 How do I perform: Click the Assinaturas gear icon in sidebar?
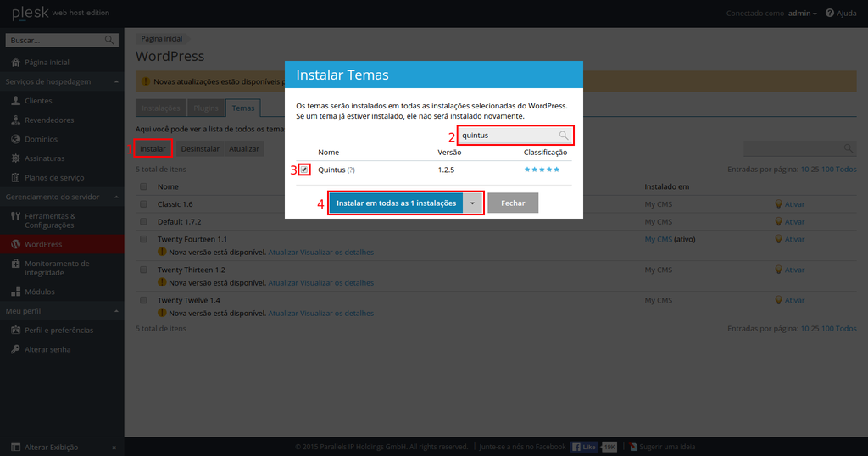[16, 158]
